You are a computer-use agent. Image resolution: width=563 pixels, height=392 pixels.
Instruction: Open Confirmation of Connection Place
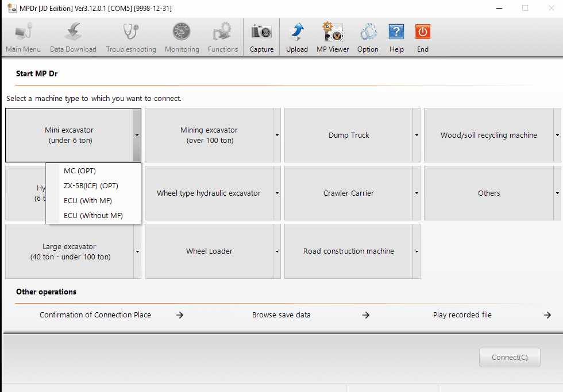click(95, 315)
